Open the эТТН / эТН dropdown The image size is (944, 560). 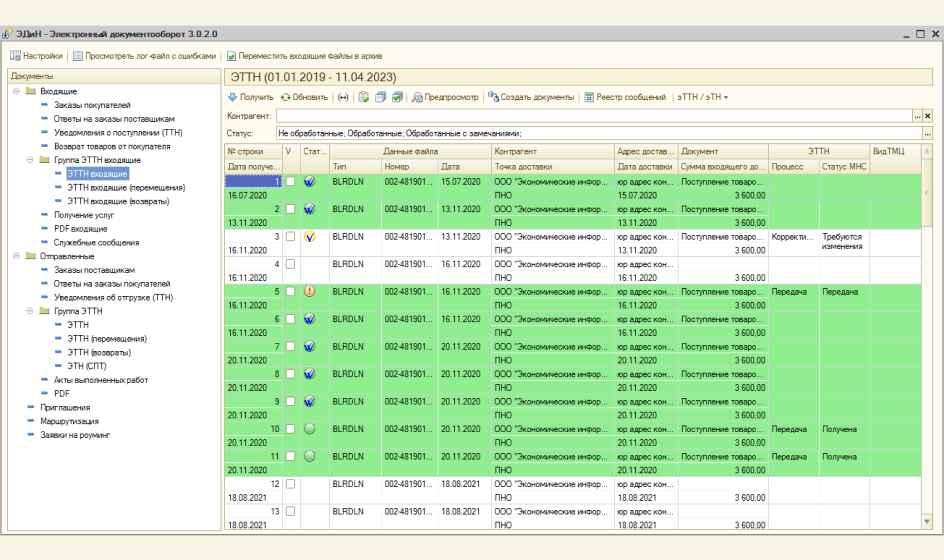703,97
